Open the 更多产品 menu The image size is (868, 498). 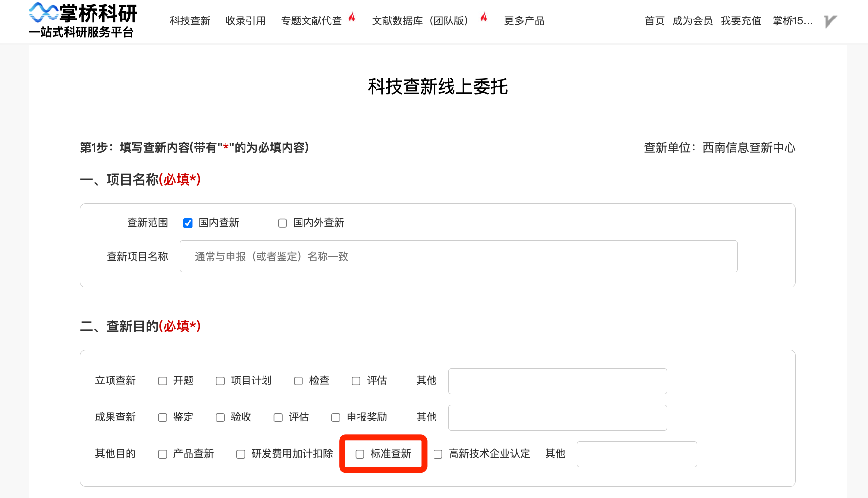524,21
